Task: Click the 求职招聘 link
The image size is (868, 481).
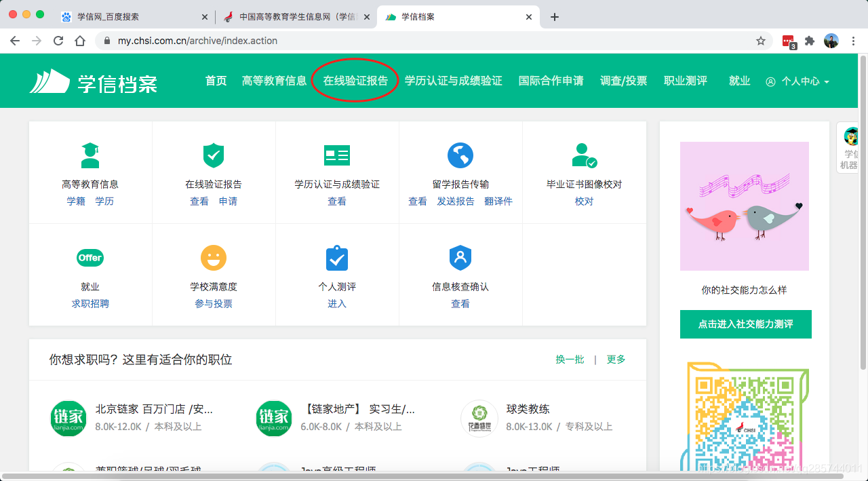Action: coord(90,304)
